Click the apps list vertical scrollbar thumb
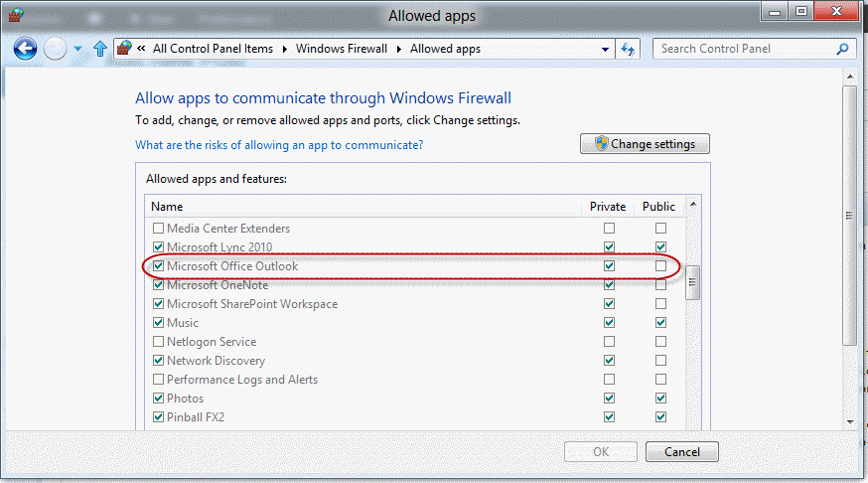 (x=693, y=282)
